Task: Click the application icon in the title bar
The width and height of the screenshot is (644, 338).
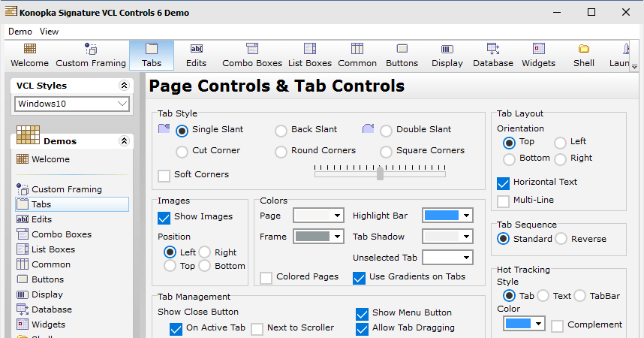Action: pyautogui.click(x=11, y=11)
